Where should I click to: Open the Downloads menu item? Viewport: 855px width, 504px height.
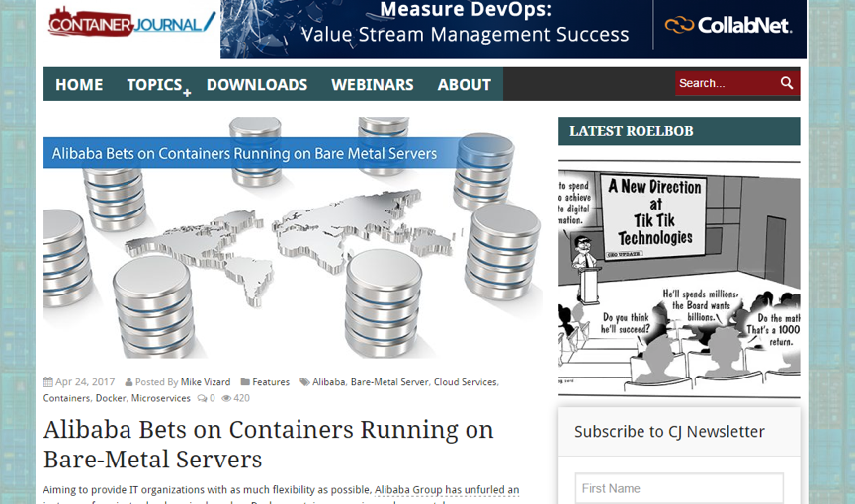[x=257, y=85]
